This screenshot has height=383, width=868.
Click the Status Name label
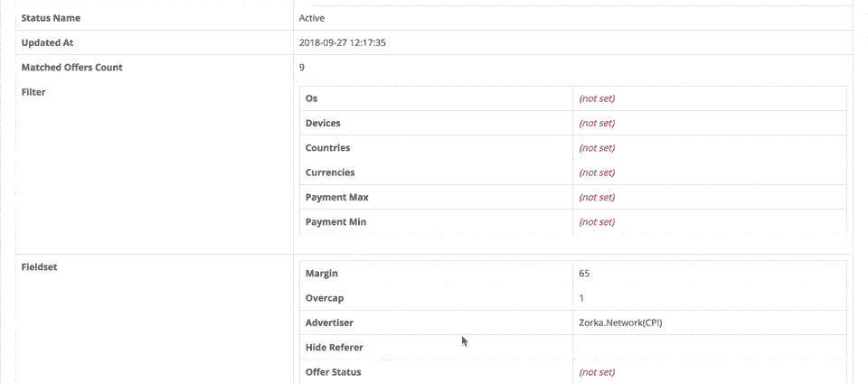click(x=51, y=18)
